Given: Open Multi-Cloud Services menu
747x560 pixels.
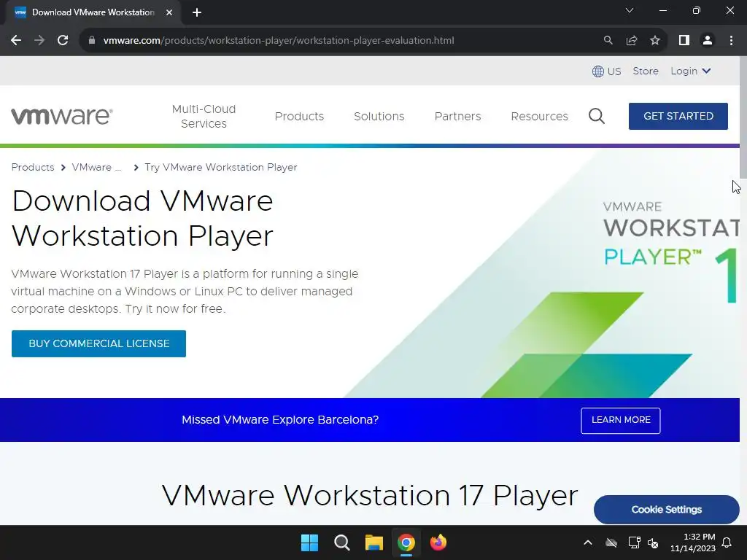Looking at the screenshot, I should coord(204,116).
